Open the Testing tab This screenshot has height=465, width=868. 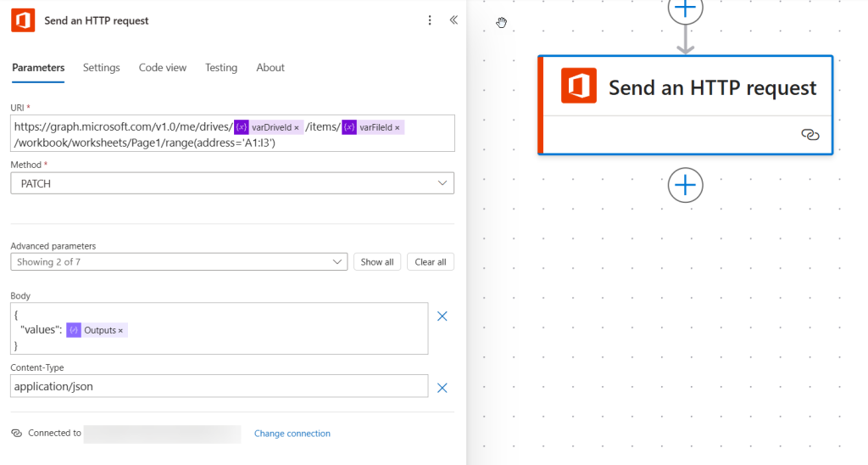(221, 68)
